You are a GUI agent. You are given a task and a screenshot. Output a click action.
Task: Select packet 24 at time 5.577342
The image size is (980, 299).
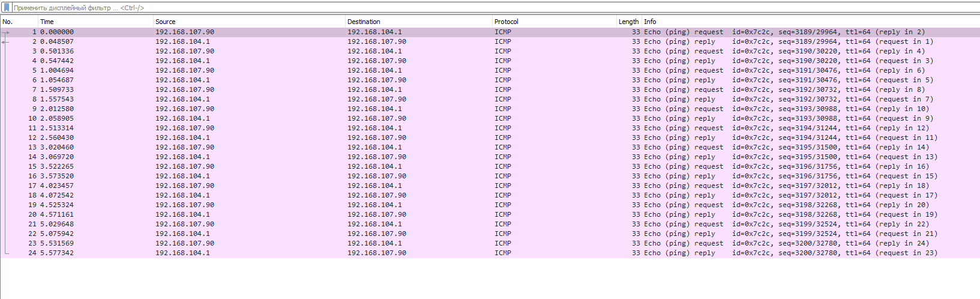coord(490,253)
